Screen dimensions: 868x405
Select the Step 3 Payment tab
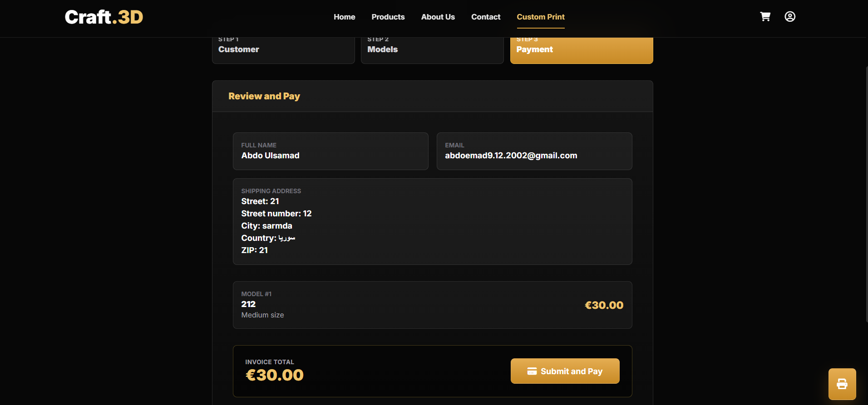pos(582,50)
